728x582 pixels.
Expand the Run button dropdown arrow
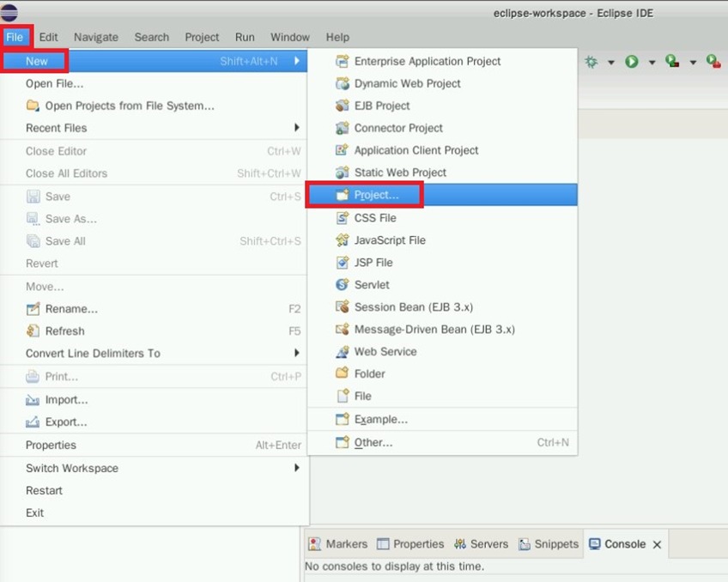click(x=652, y=63)
